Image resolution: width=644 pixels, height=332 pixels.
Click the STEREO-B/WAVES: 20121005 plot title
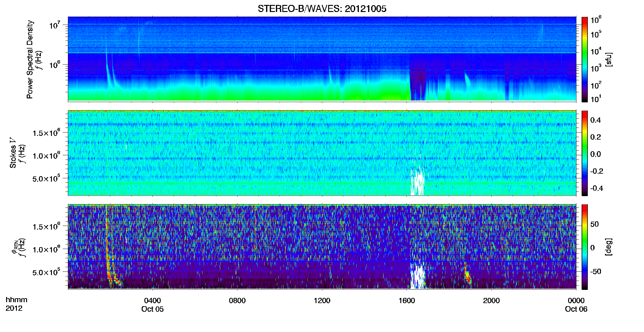click(322, 9)
